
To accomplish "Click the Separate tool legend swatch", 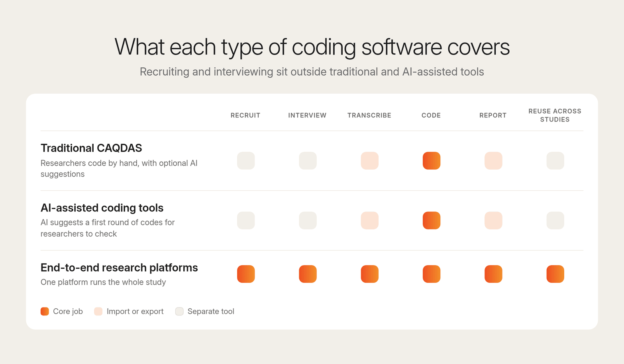I will tap(179, 311).
